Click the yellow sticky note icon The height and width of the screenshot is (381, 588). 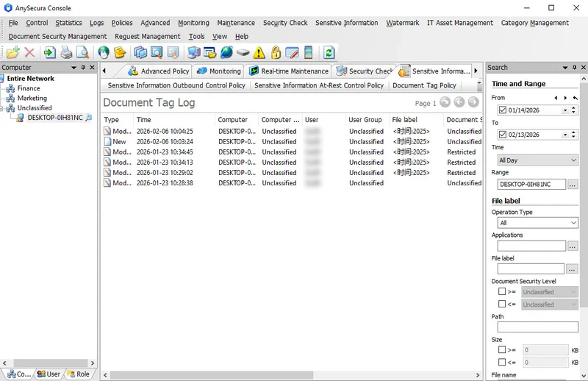tap(120, 52)
